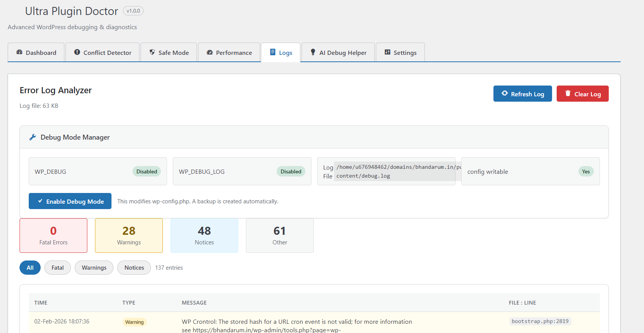Click the wp-config.php backup notice text
Image resolution: width=644 pixels, height=333 pixels.
(x=198, y=201)
